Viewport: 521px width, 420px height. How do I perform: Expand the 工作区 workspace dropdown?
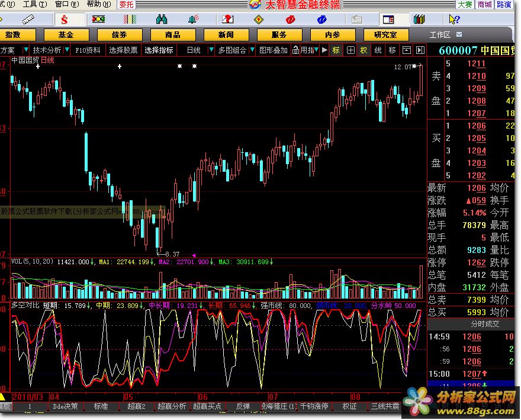[x=459, y=34]
